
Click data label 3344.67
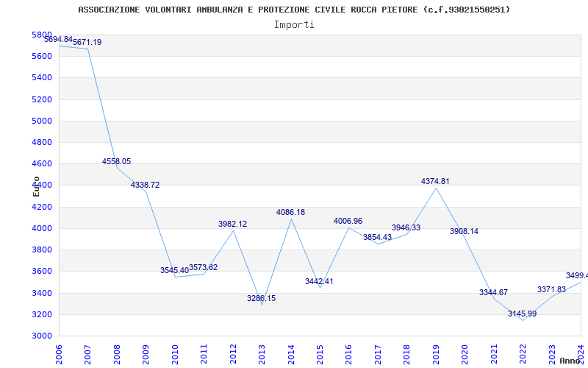493,292
